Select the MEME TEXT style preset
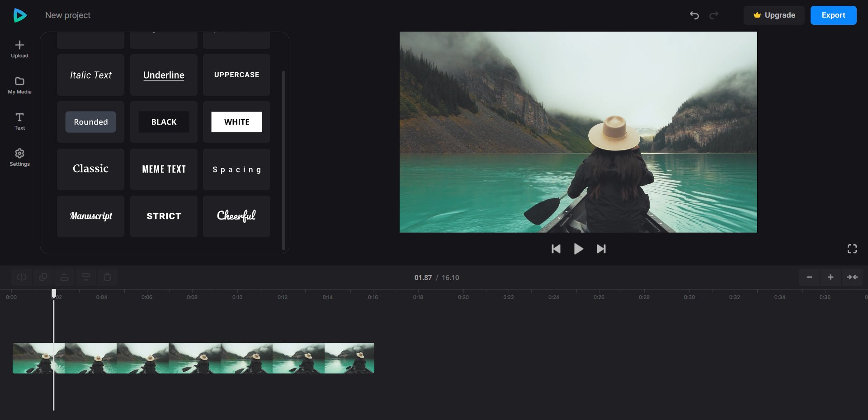This screenshot has width=868, height=420. [x=164, y=169]
